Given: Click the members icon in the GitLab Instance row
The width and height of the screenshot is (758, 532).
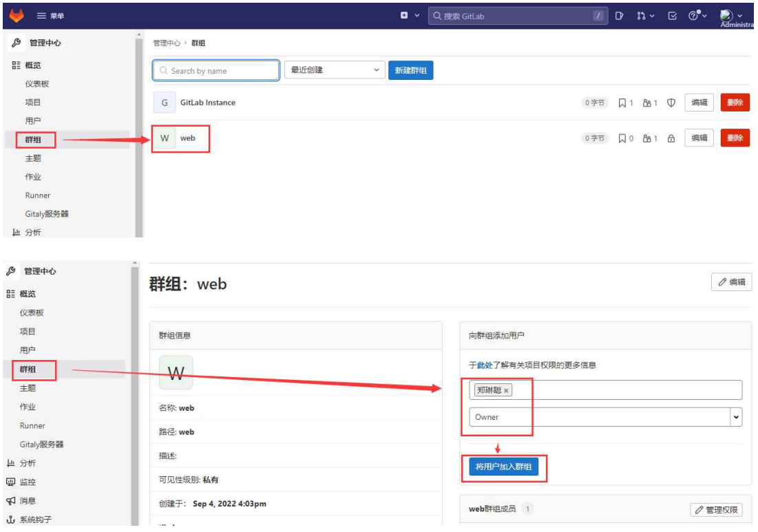Looking at the screenshot, I should 647,103.
